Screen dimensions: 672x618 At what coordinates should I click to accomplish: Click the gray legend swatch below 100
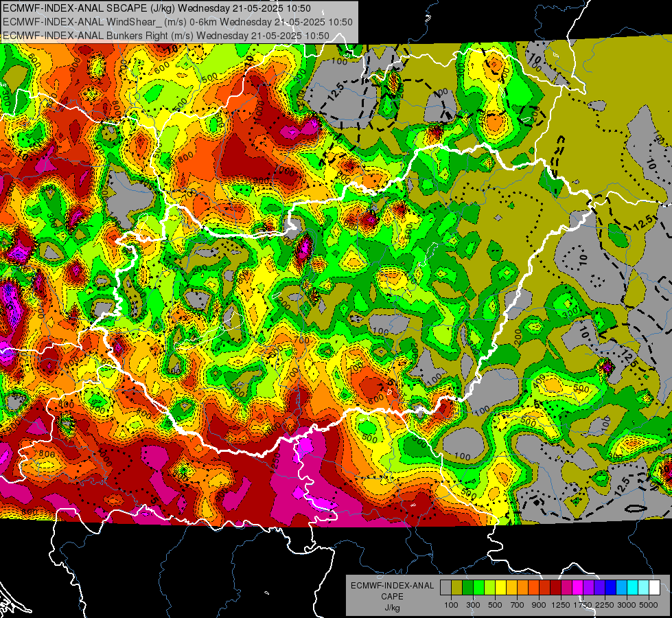[x=445, y=588]
